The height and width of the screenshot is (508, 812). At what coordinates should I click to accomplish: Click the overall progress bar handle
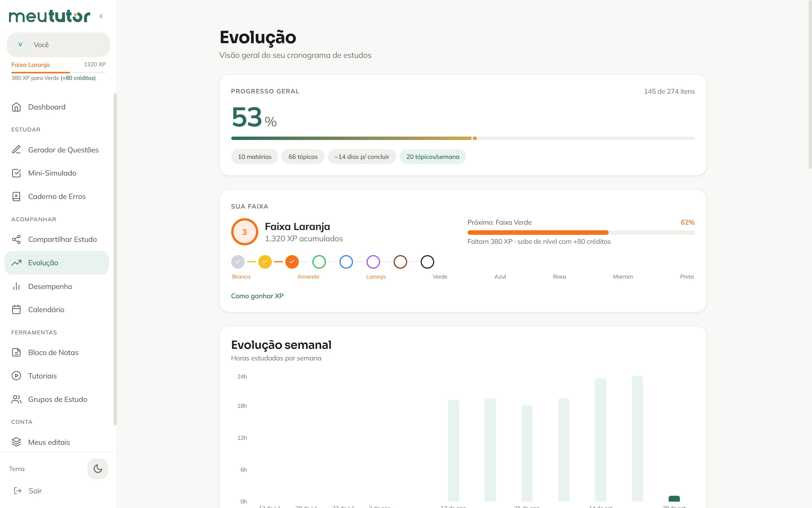click(475, 138)
